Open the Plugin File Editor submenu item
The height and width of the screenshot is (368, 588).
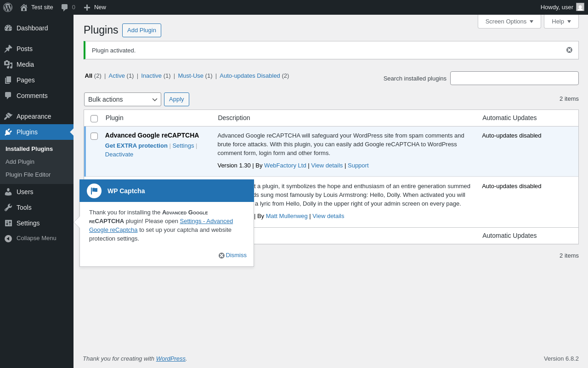click(x=28, y=175)
